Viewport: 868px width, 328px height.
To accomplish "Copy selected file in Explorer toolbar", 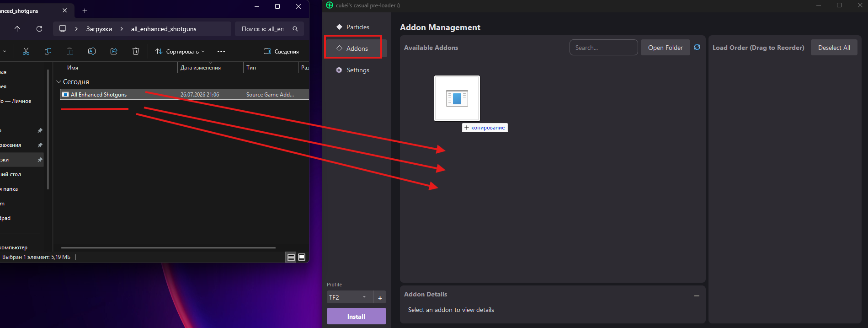I will click(x=48, y=52).
